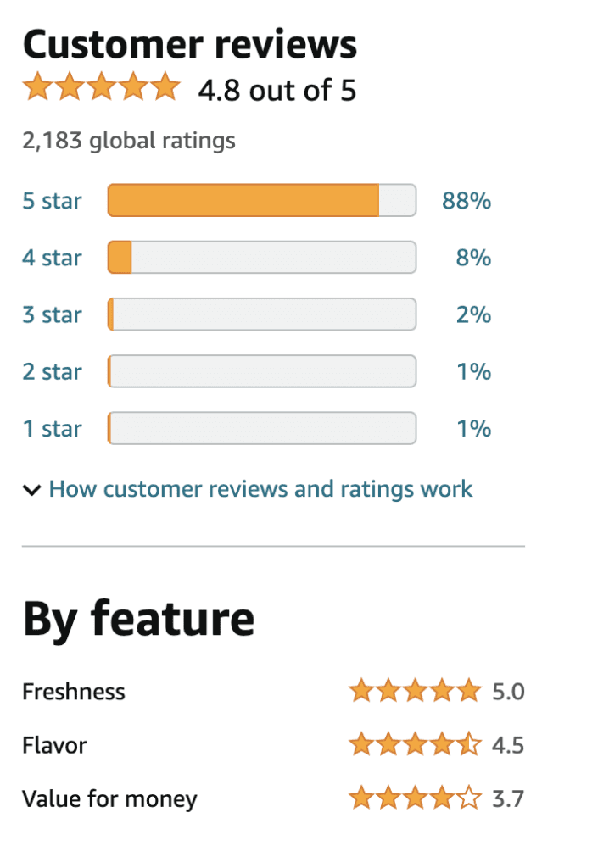Click the 1 star histogram bar
The width and height of the screenshot is (609, 868).
point(262,428)
